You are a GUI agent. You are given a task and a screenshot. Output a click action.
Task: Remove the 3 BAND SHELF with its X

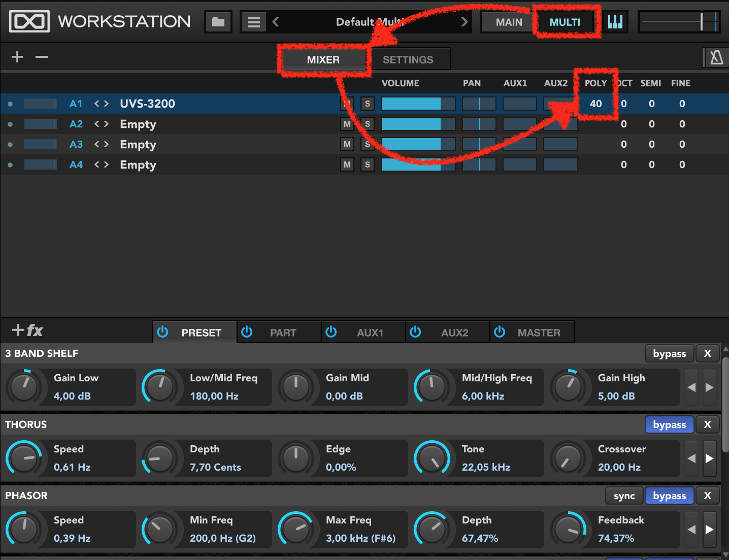[707, 353]
